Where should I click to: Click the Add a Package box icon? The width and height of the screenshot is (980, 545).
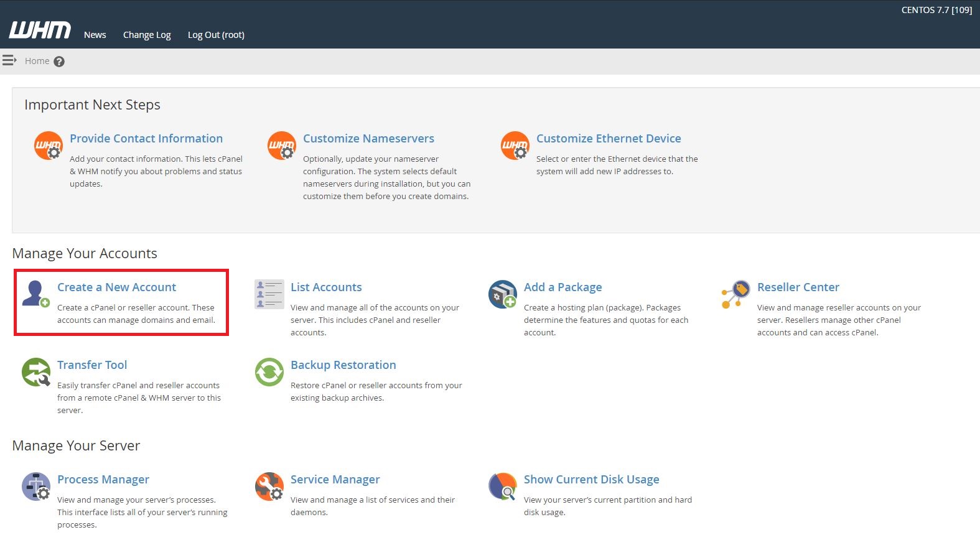(503, 294)
